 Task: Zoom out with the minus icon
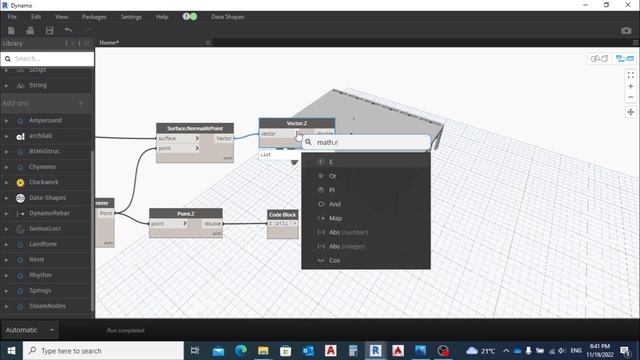coord(631,97)
